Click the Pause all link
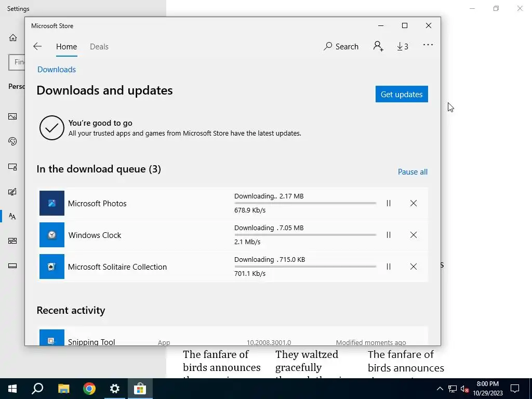Screen dimensions: 532x399 coord(413,172)
